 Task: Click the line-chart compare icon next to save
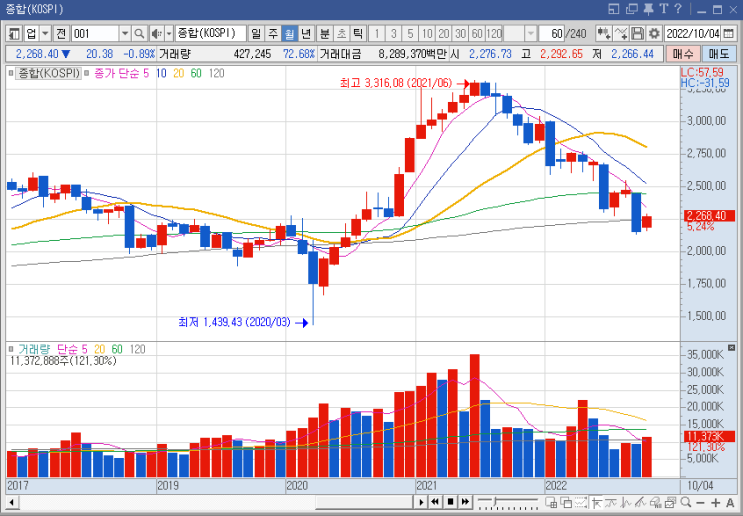point(621,34)
